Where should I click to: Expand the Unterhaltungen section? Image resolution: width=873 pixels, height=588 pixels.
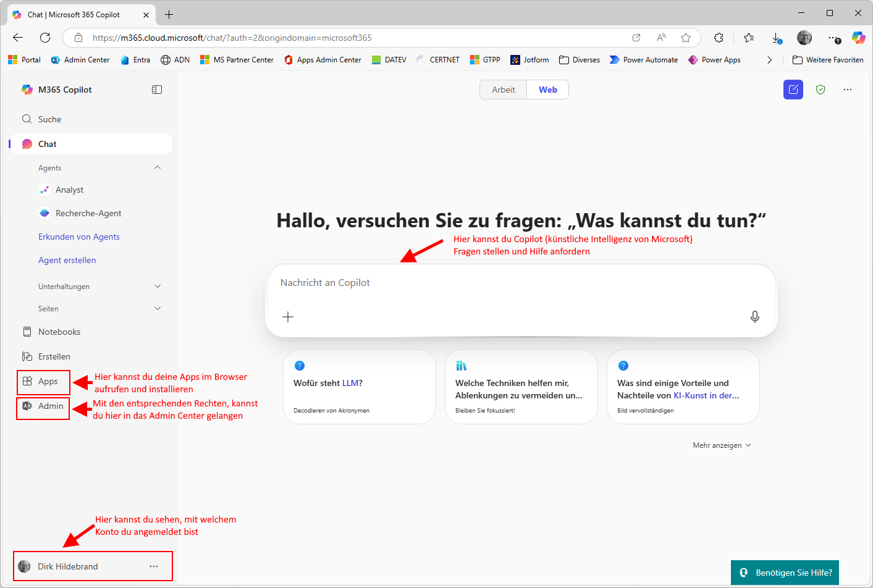[x=158, y=286]
